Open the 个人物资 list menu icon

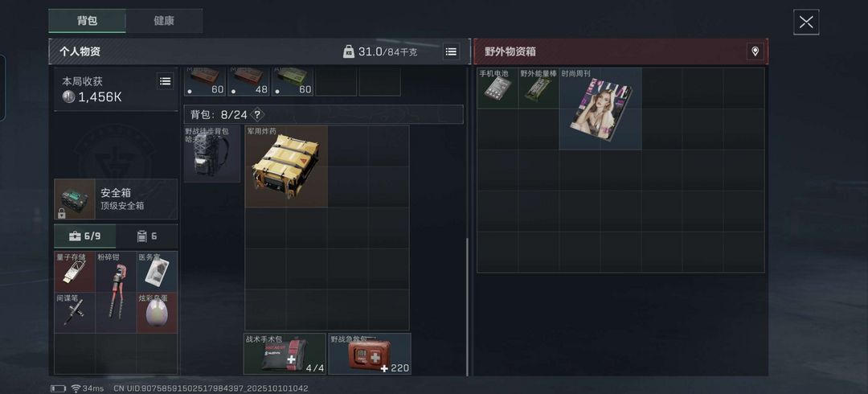[x=451, y=51]
